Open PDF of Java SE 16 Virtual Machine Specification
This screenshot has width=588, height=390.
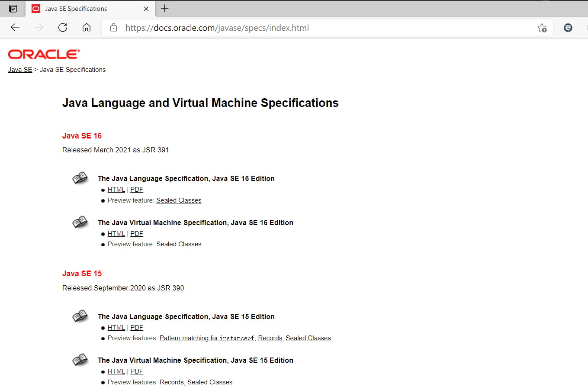(x=137, y=234)
